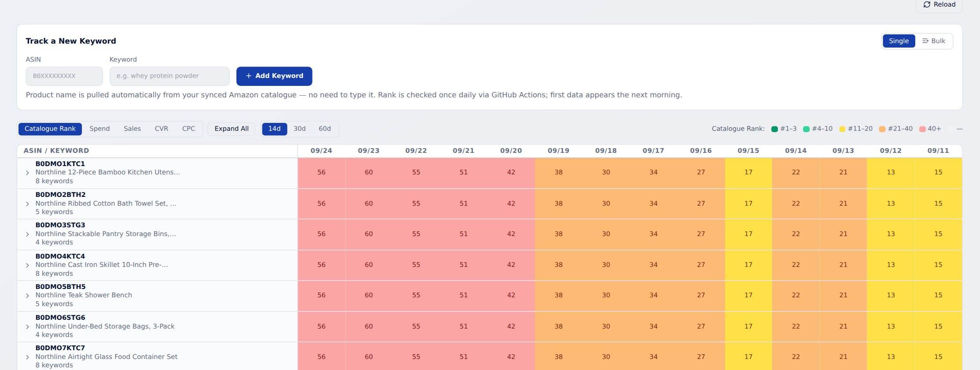The image size is (980, 370).
Task: Switch to the 30d date range
Action: [300, 129]
